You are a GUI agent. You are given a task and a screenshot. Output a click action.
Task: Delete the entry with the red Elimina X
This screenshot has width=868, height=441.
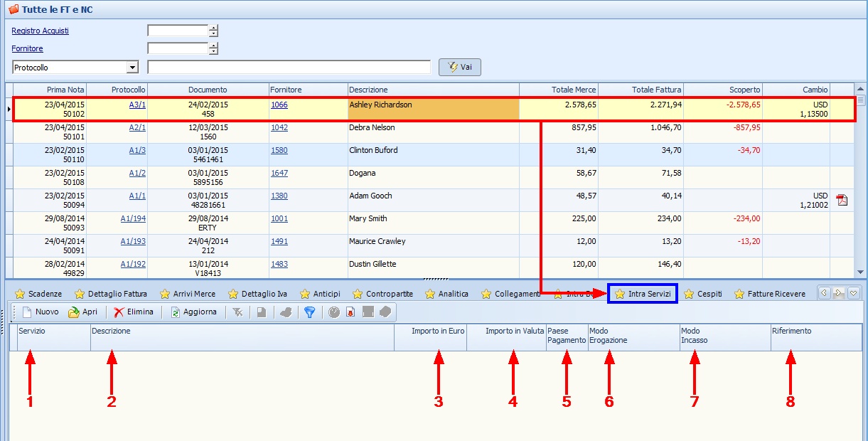tap(119, 312)
